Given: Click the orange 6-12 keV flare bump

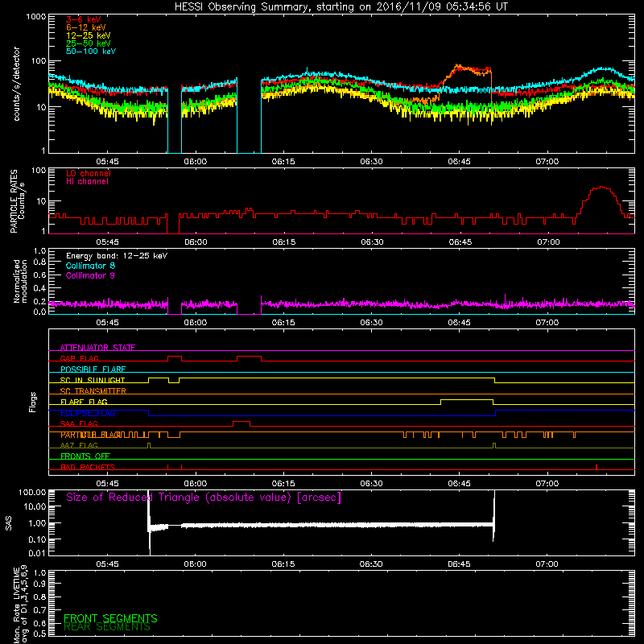Looking at the screenshot, I should (x=466, y=70).
